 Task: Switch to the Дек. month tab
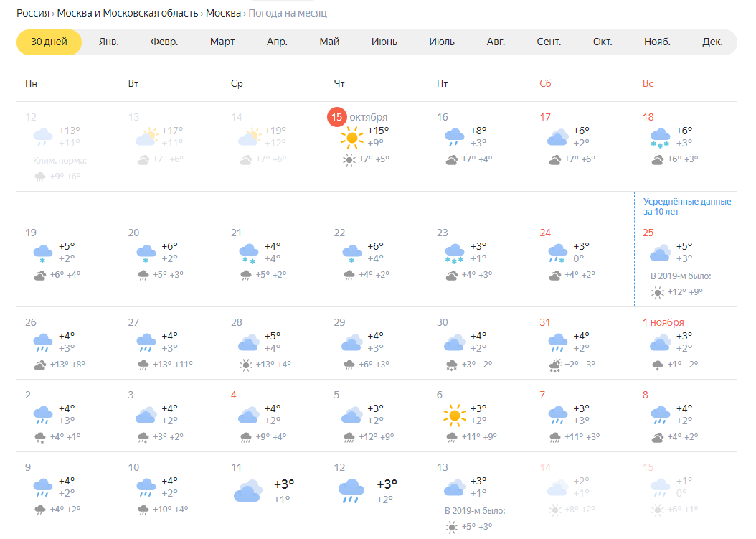click(712, 42)
